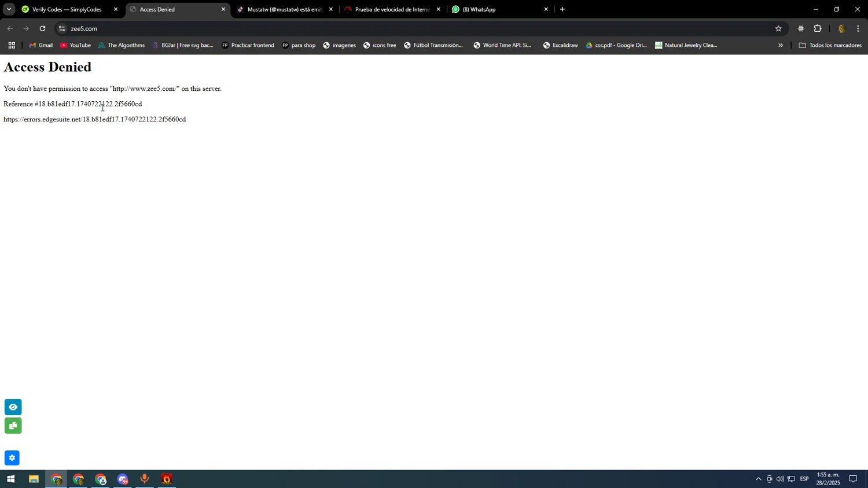Click the Access Denied heading
868x488 pixels.
point(47,67)
